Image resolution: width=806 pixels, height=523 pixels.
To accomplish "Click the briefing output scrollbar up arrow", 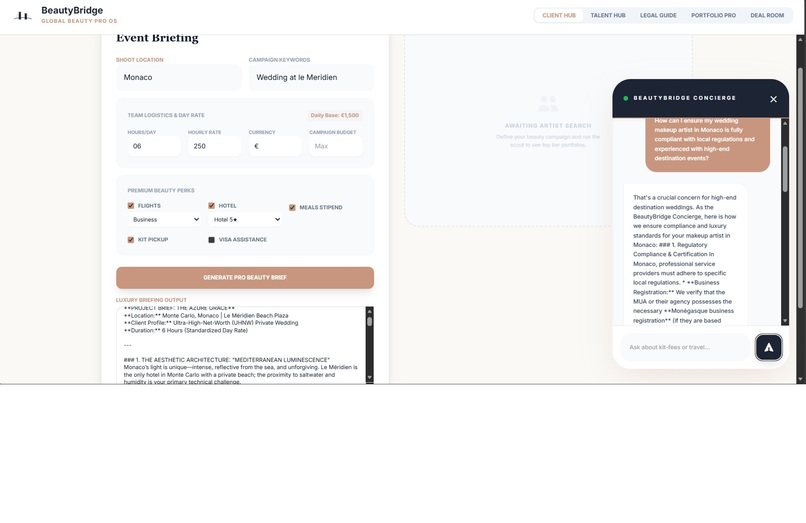I will point(369,312).
